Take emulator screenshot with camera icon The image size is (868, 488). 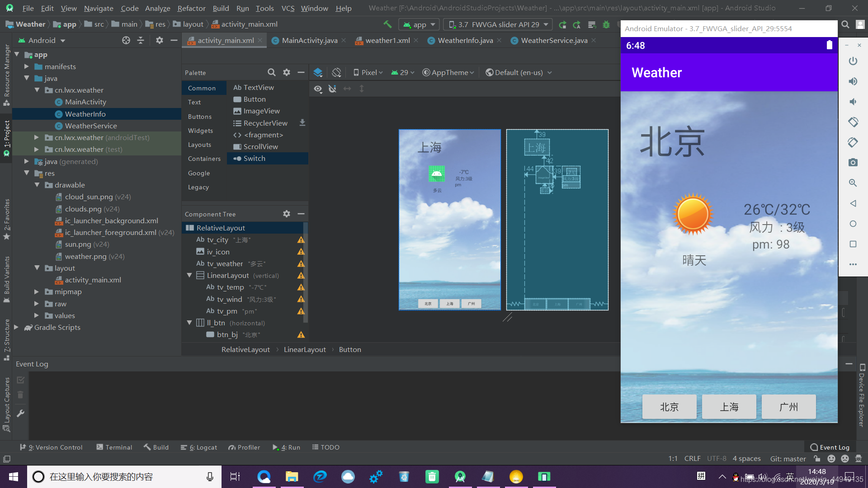(853, 163)
